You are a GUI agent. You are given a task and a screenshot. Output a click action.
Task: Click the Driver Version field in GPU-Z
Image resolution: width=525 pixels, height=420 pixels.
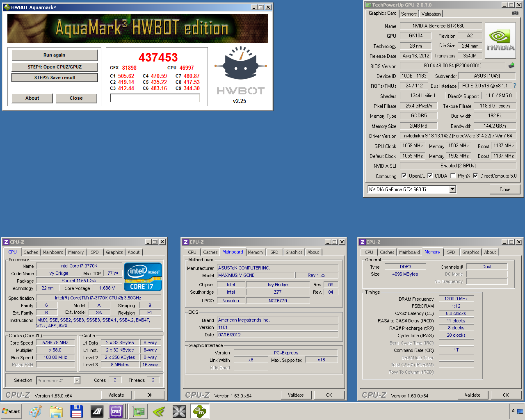pos(458,136)
